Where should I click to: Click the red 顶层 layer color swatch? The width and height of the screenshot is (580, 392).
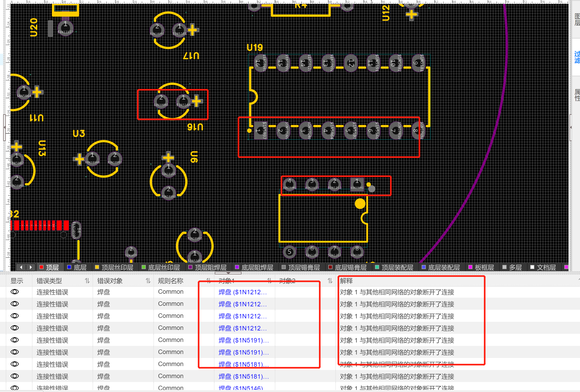tap(41, 267)
